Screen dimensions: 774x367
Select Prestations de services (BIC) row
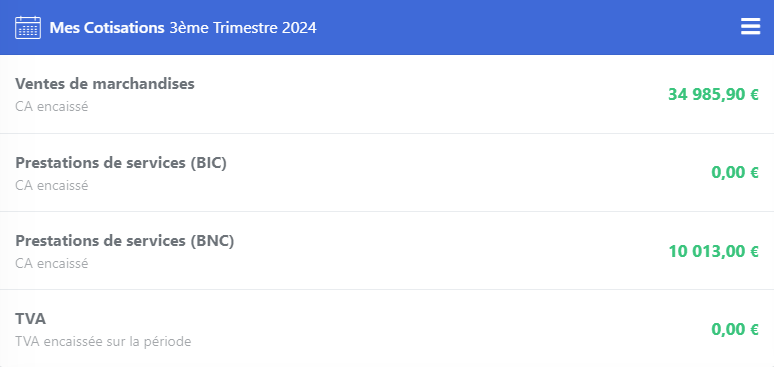coord(387,172)
